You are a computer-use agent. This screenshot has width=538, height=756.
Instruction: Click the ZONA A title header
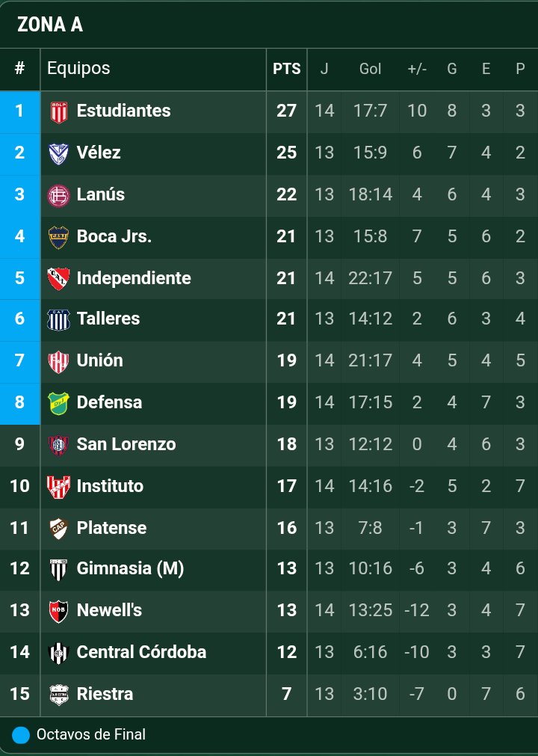(x=50, y=25)
